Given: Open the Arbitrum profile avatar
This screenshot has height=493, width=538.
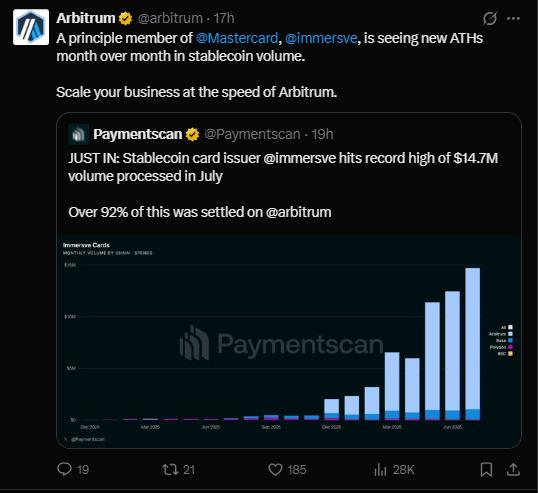Looking at the screenshot, I should pyautogui.click(x=31, y=27).
